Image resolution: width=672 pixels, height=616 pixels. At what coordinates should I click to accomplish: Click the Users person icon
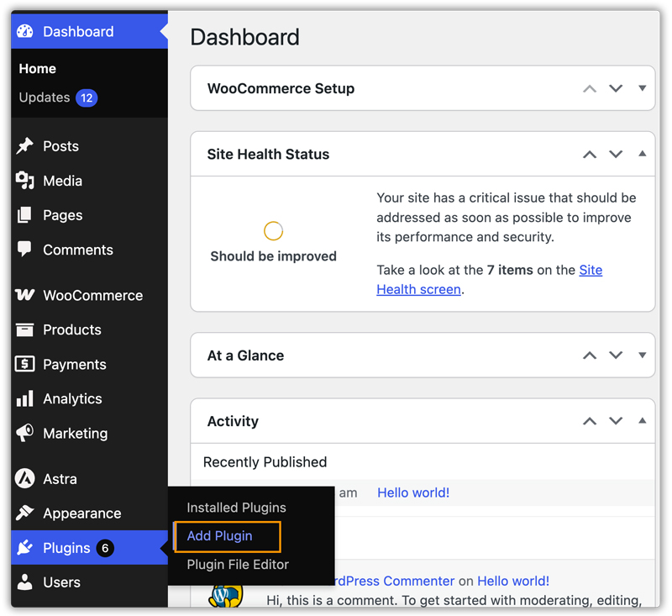coord(25,582)
